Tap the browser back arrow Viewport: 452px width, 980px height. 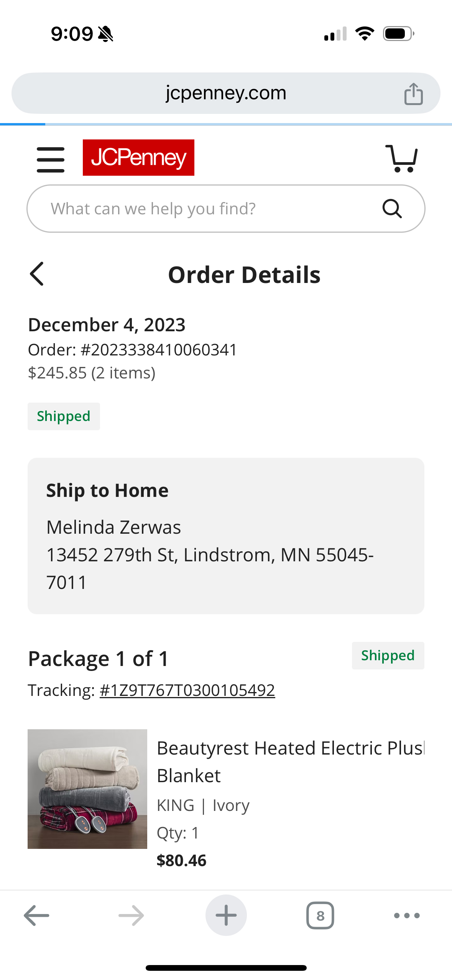(36, 915)
